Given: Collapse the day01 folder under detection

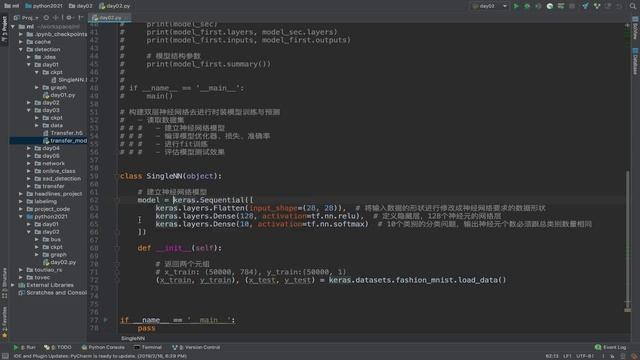Looking at the screenshot, I should point(29,64).
